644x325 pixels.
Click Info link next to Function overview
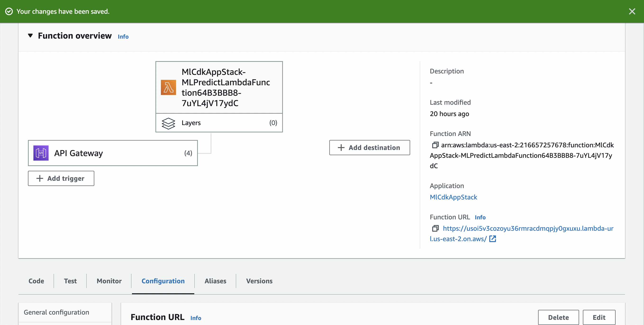123,37
